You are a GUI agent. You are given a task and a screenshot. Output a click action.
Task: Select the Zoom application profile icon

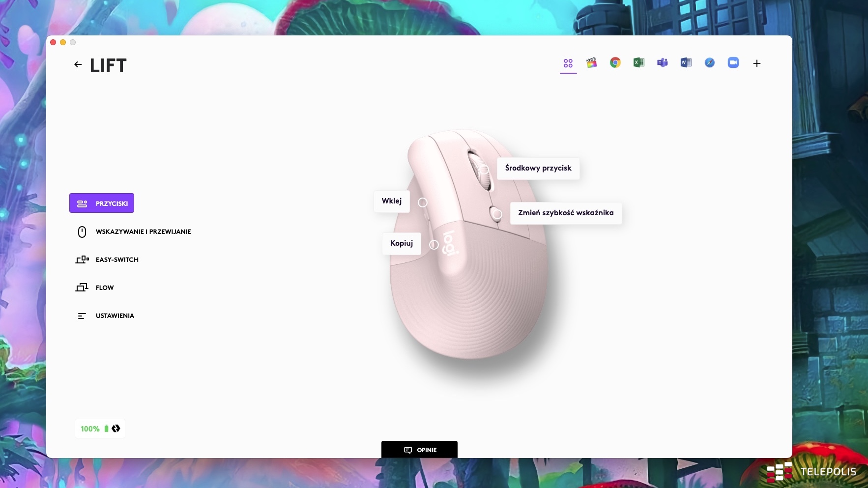(x=733, y=63)
